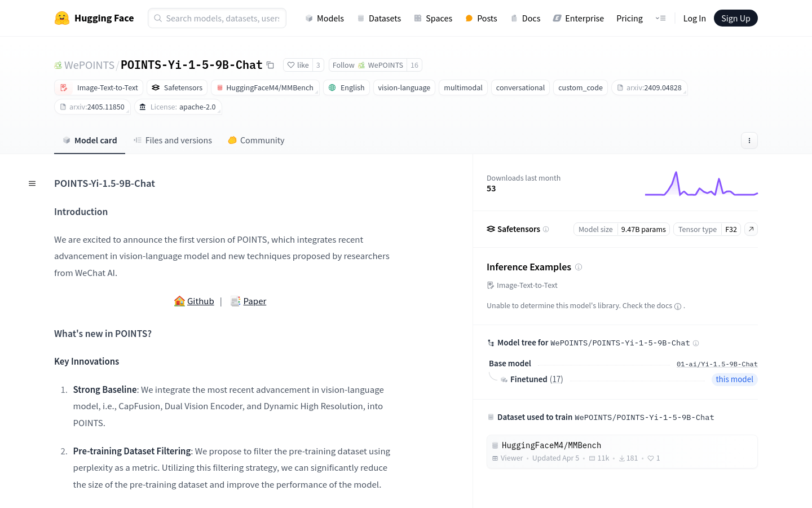812x508 pixels.
Task: Open the Docs nav item
Action: [525, 18]
